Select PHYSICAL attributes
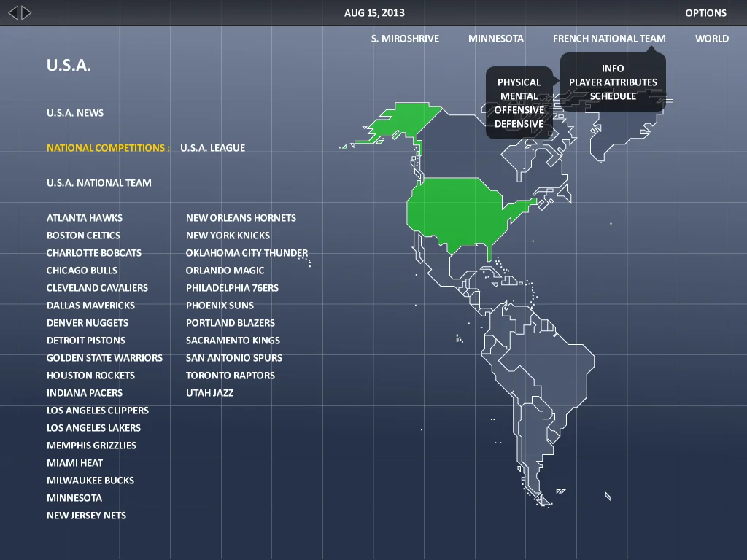This screenshot has height=560, width=747. pyautogui.click(x=519, y=82)
